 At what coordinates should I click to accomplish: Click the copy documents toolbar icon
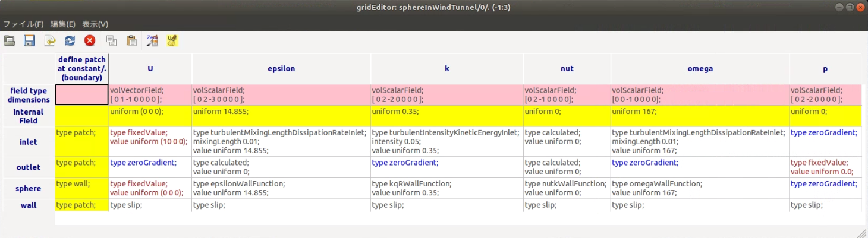point(111,41)
